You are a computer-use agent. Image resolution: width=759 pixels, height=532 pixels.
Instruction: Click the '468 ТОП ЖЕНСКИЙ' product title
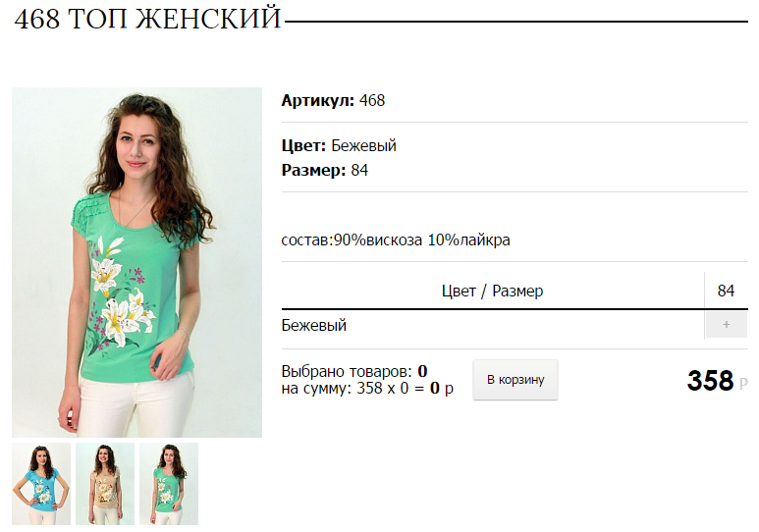pyautogui.click(x=147, y=20)
